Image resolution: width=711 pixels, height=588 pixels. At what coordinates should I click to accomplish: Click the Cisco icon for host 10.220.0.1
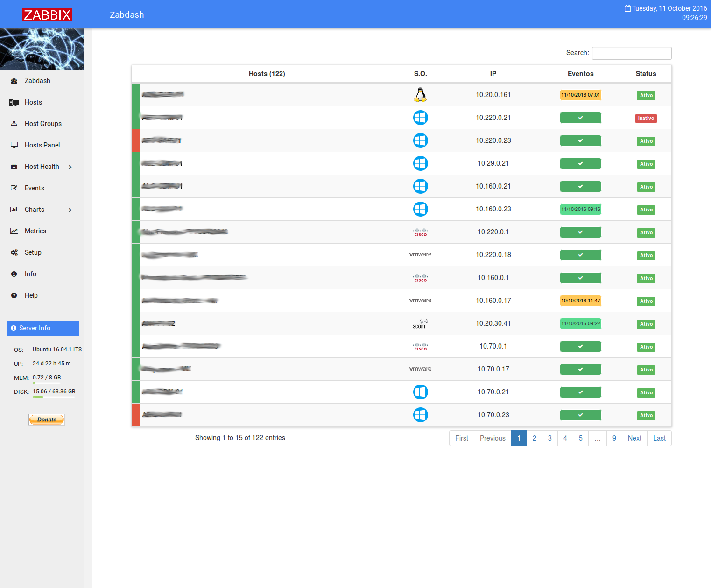point(420,232)
